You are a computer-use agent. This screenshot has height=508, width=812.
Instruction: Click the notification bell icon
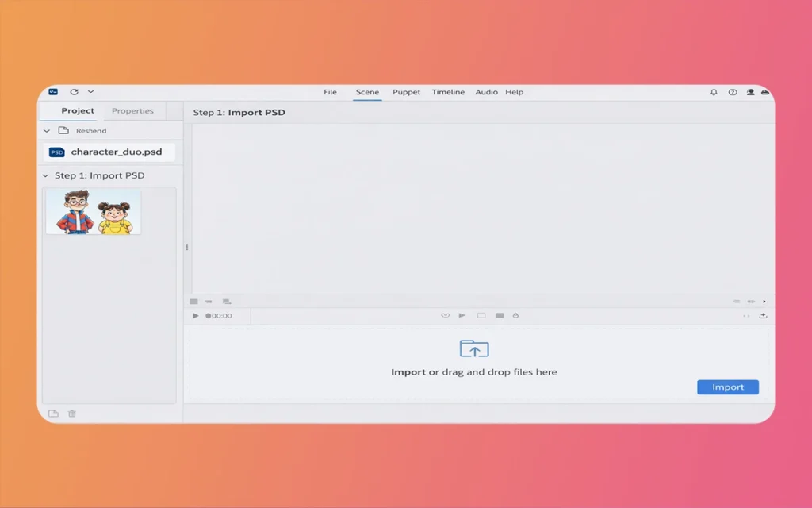coord(714,92)
